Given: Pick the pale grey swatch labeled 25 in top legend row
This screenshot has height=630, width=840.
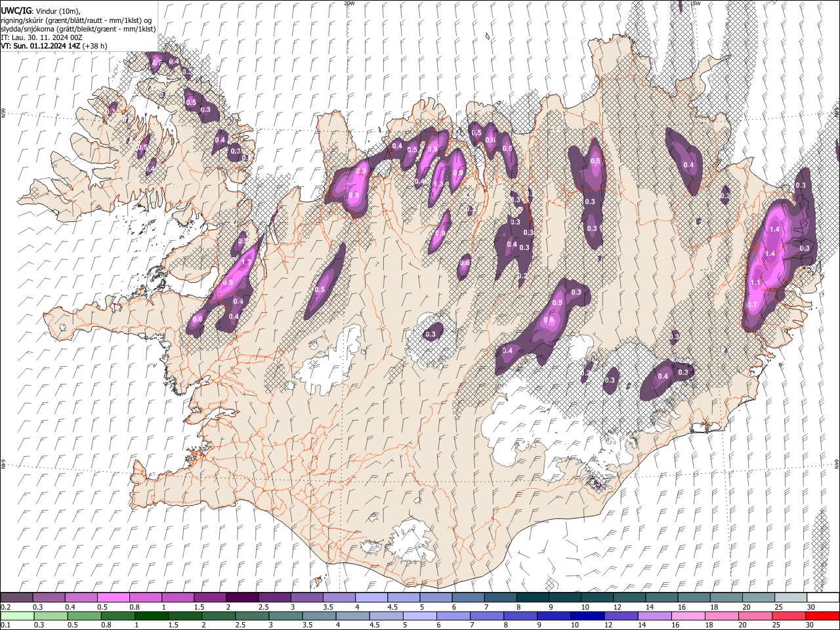Looking at the screenshot, I should 791,597.
